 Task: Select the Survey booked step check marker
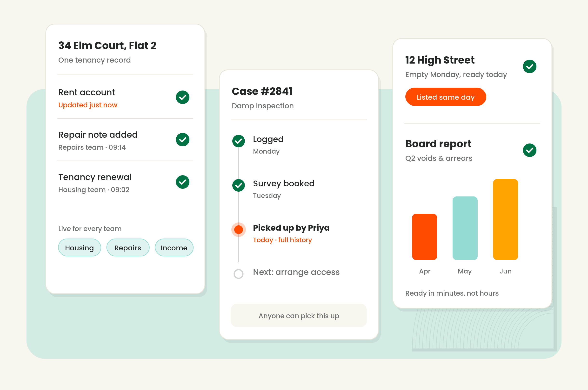coord(239,185)
